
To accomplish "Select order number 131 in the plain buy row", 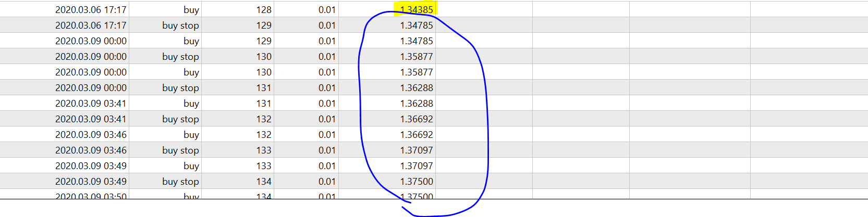I will tap(264, 103).
